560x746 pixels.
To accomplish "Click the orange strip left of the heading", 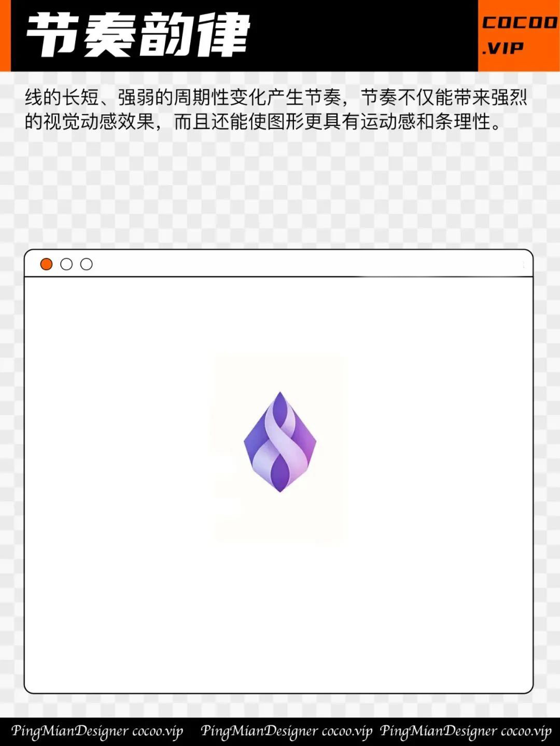I will 5,36.
